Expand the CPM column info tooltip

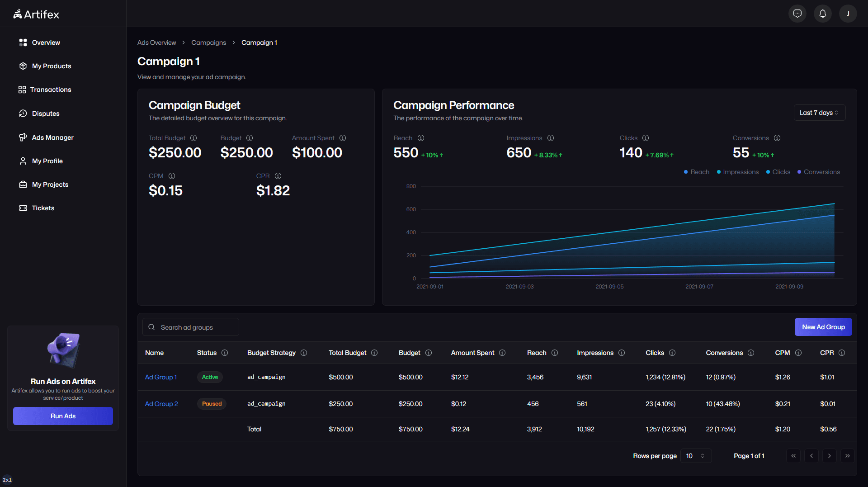click(799, 353)
